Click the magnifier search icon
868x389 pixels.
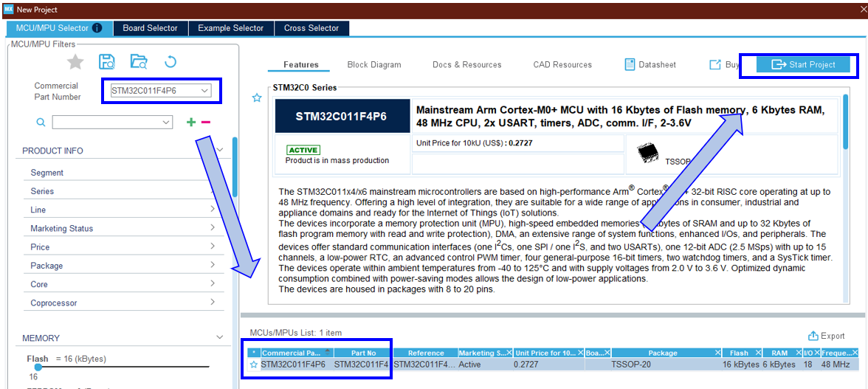[x=41, y=122]
